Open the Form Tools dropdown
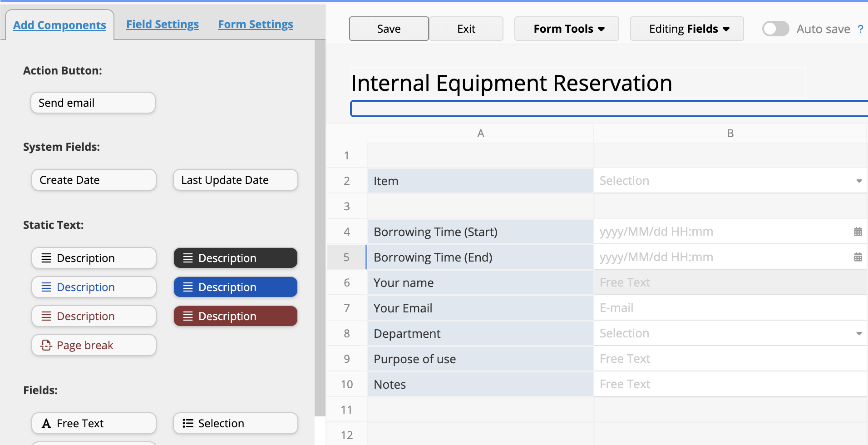 point(566,29)
